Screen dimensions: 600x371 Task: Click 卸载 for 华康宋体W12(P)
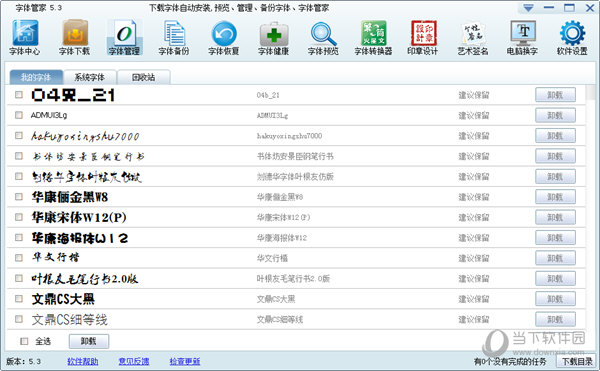(555, 217)
